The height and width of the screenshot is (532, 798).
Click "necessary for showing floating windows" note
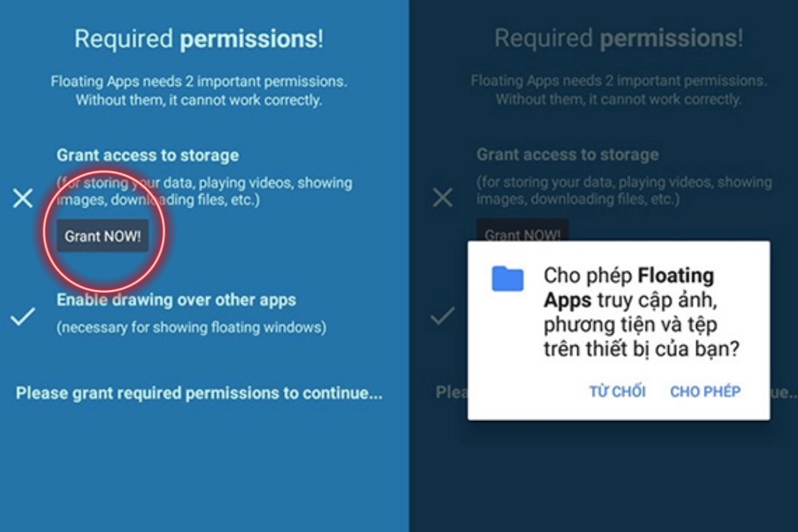pos(192,327)
